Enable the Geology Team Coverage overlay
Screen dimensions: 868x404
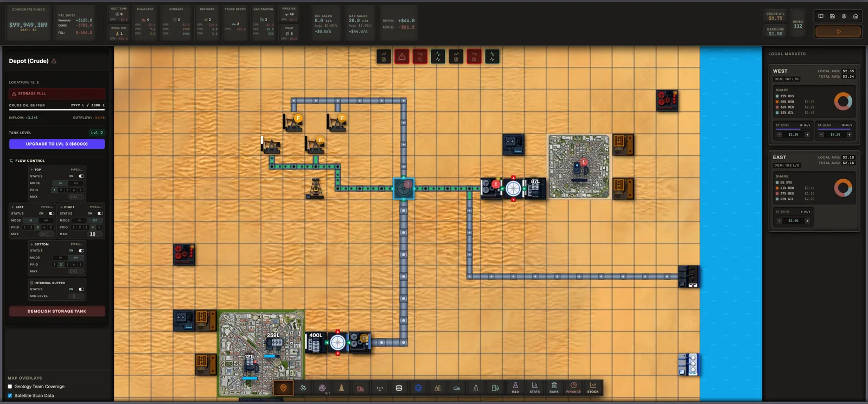point(10,387)
